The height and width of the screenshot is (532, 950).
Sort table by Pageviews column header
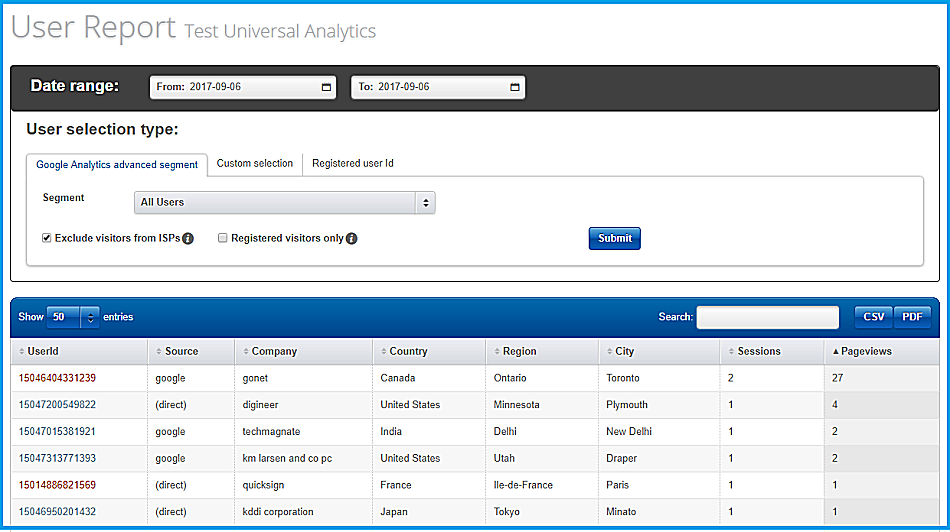click(866, 351)
